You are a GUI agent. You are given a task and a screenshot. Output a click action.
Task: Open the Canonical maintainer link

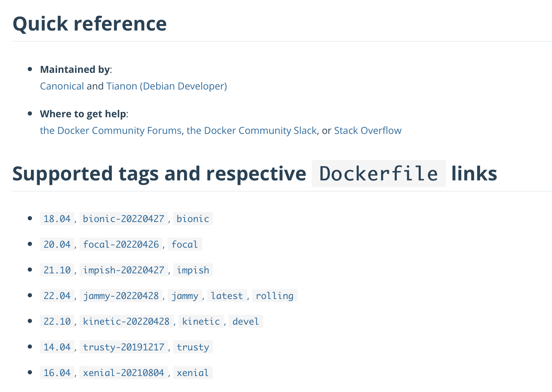point(62,86)
